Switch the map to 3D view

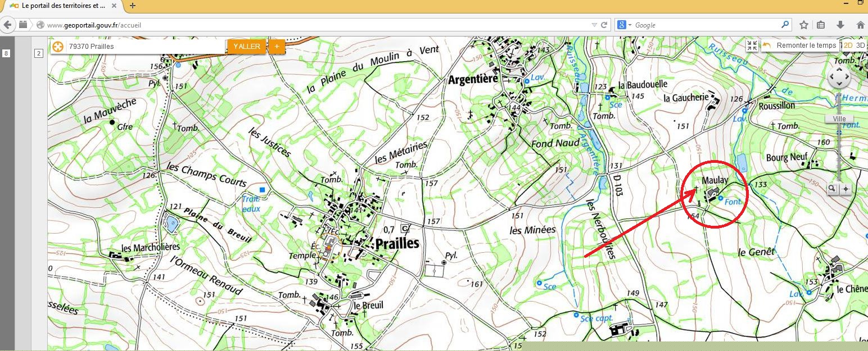[x=861, y=45]
